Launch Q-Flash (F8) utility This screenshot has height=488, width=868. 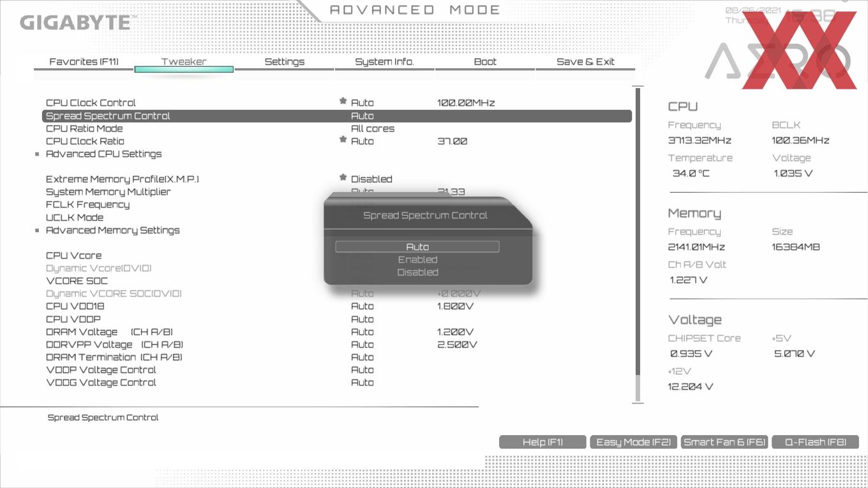point(815,442)
